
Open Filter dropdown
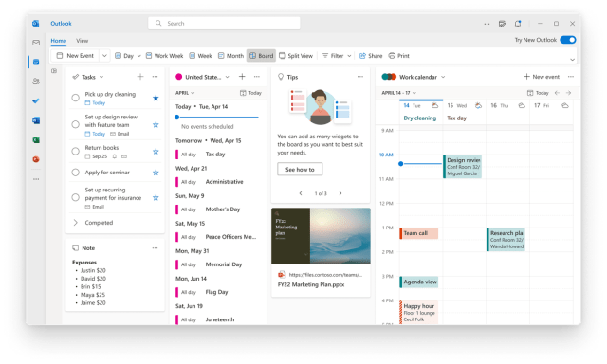point(337,56)
